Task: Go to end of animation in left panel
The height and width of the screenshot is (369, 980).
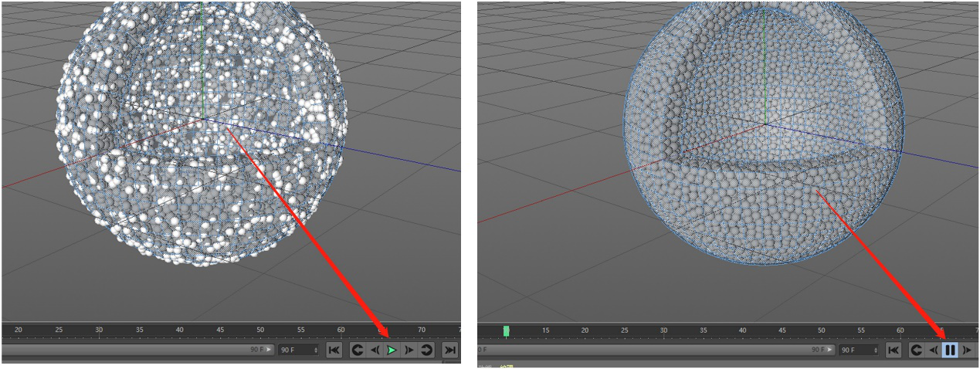Action: tap(449, 350)
